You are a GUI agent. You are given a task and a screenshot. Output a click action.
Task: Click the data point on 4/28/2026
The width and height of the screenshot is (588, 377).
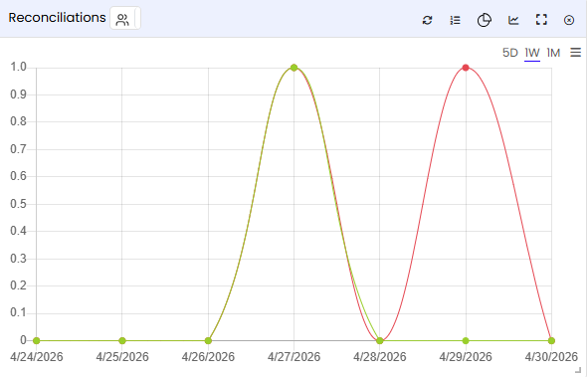tap(379, 340)
